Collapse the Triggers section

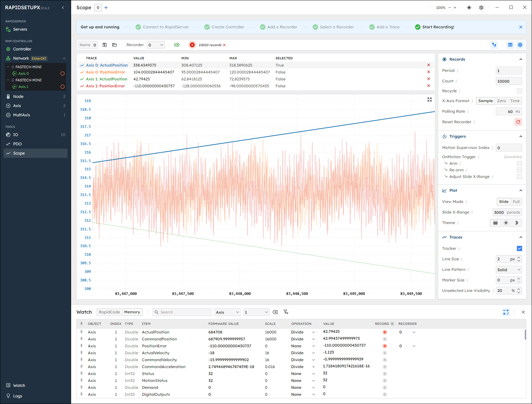click(521, 136)
